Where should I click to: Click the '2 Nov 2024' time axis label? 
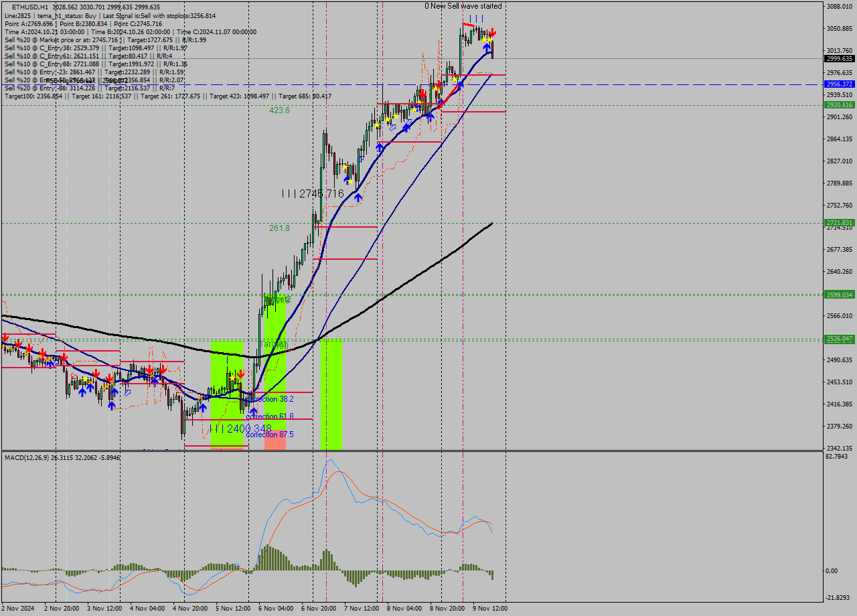click(18, 609)
